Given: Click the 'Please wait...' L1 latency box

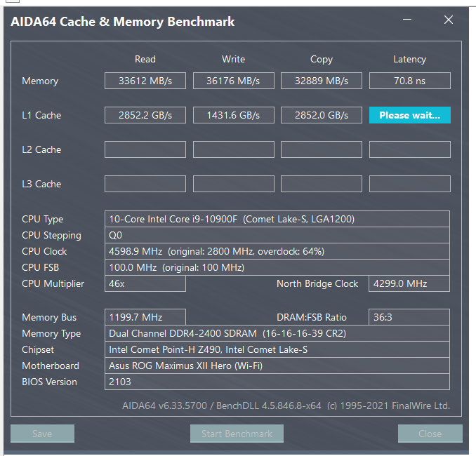Looking at the screenshot, I should click(x=410, y=115).
